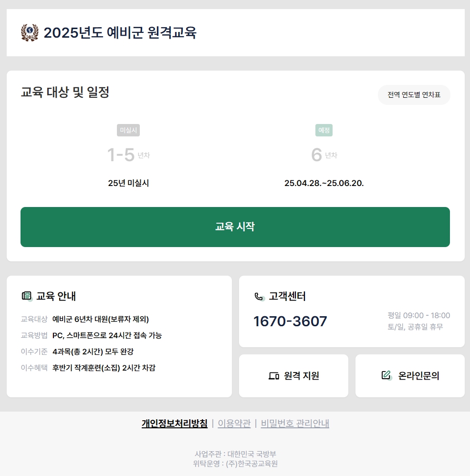Start training with 교육 시작 button
The height and width of the screenshot is (476, 470).
click(x=235, y=227)
